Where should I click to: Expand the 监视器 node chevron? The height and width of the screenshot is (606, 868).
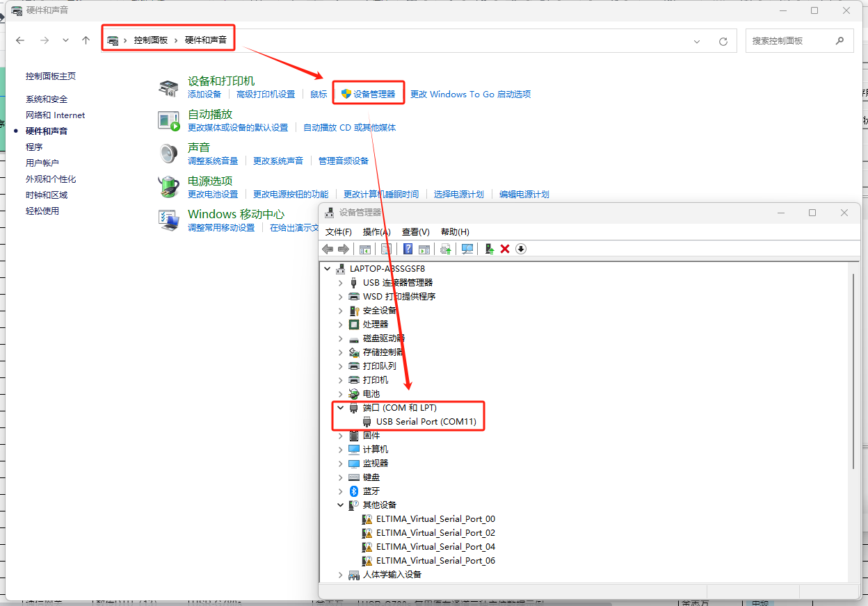(340, 463)
